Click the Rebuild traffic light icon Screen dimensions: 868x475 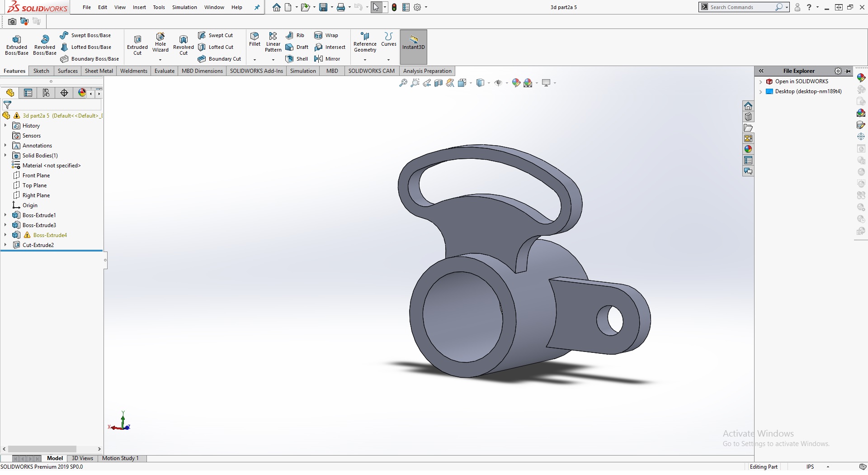tap(394, 7)
